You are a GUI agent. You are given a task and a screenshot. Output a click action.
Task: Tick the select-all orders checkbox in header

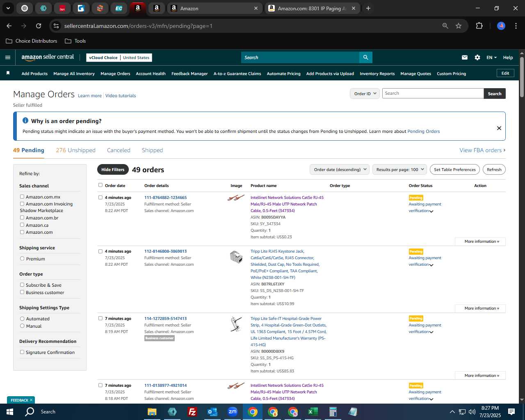100,185
